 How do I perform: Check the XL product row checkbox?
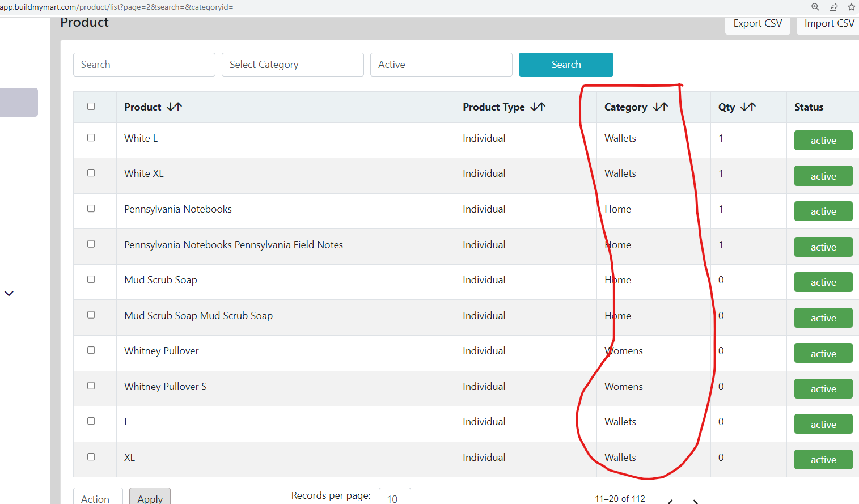91,456
